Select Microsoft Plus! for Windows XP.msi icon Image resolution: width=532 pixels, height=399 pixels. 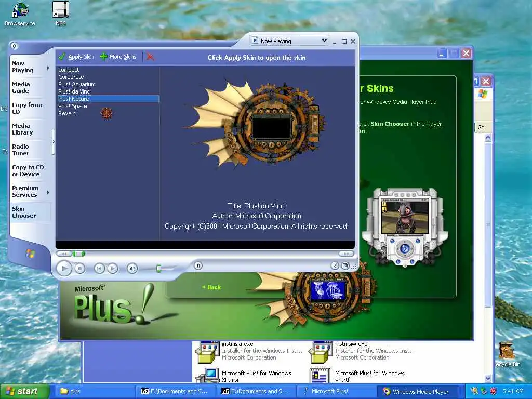[x=207, y=376]
